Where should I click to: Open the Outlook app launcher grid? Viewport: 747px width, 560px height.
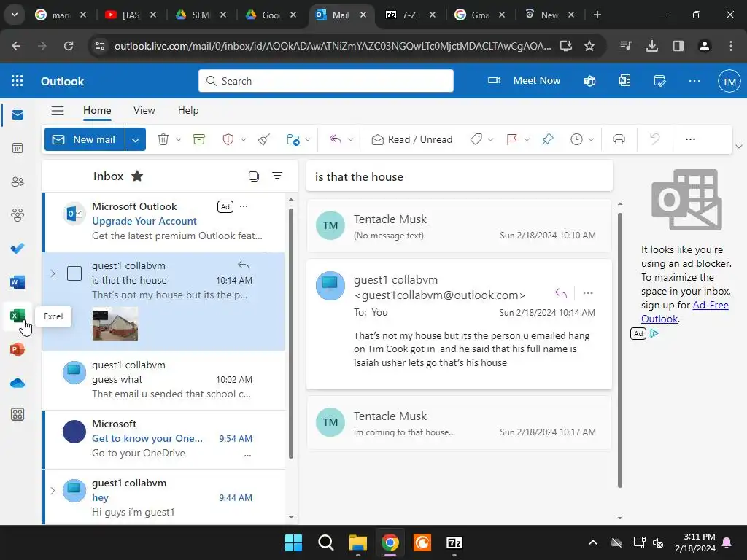18,80
